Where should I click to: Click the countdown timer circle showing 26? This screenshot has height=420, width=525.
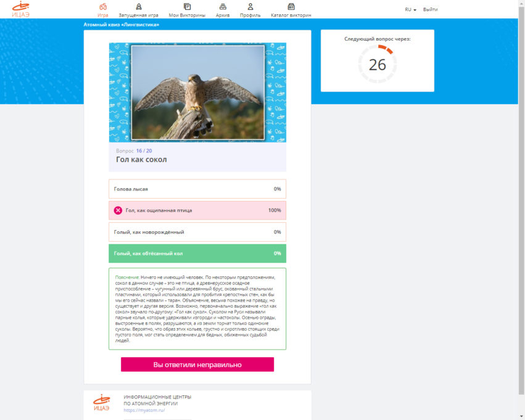pyautogui.click(x=377, y=64)
